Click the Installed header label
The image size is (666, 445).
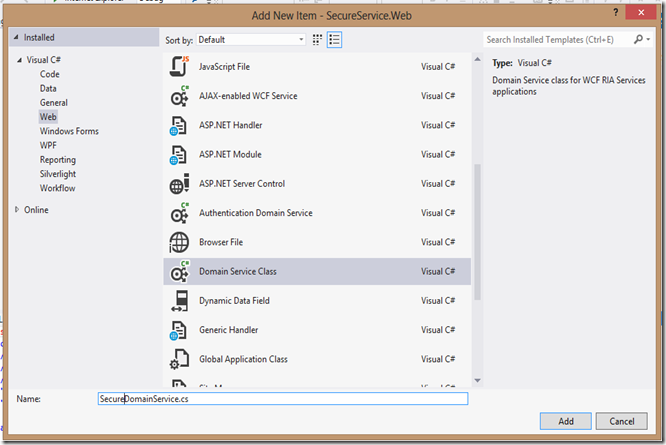pyautogui.click(x=39, y=37)
